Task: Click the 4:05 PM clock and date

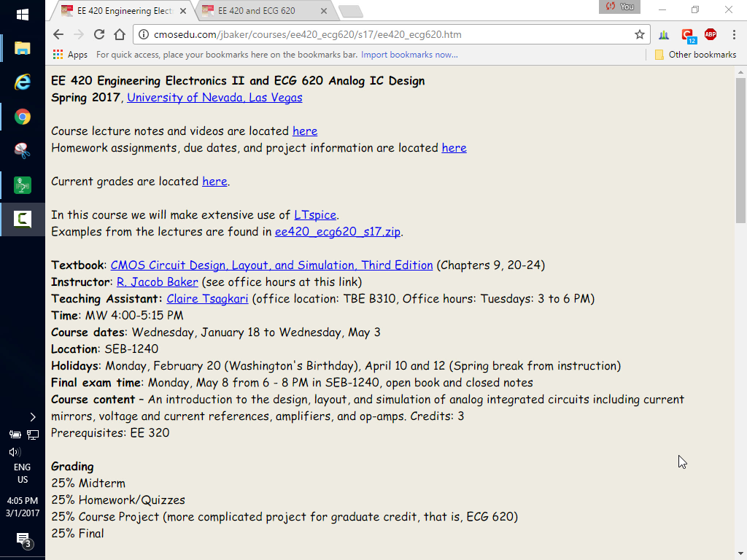Action: (23, 507)
